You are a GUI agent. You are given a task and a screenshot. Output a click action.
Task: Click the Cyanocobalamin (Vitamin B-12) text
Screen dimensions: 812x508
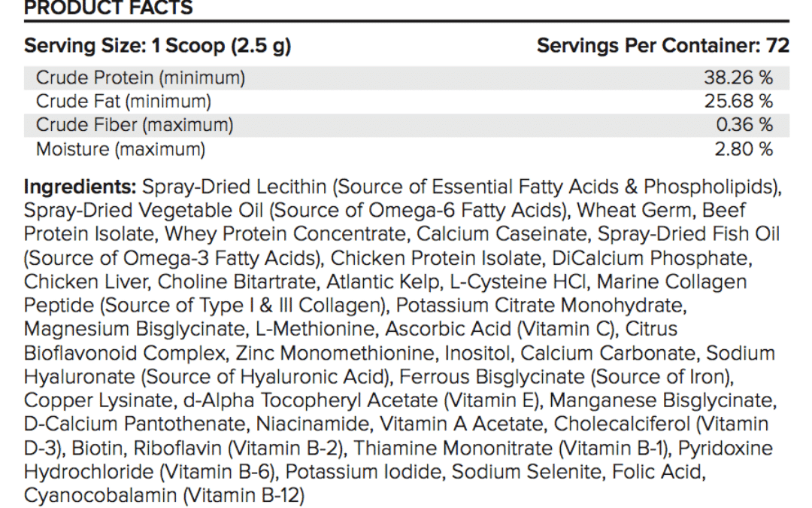(164, 496)
